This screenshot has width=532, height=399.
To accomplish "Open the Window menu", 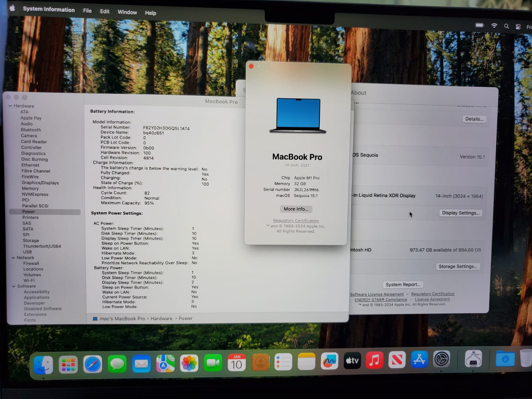I will (127, 12).
